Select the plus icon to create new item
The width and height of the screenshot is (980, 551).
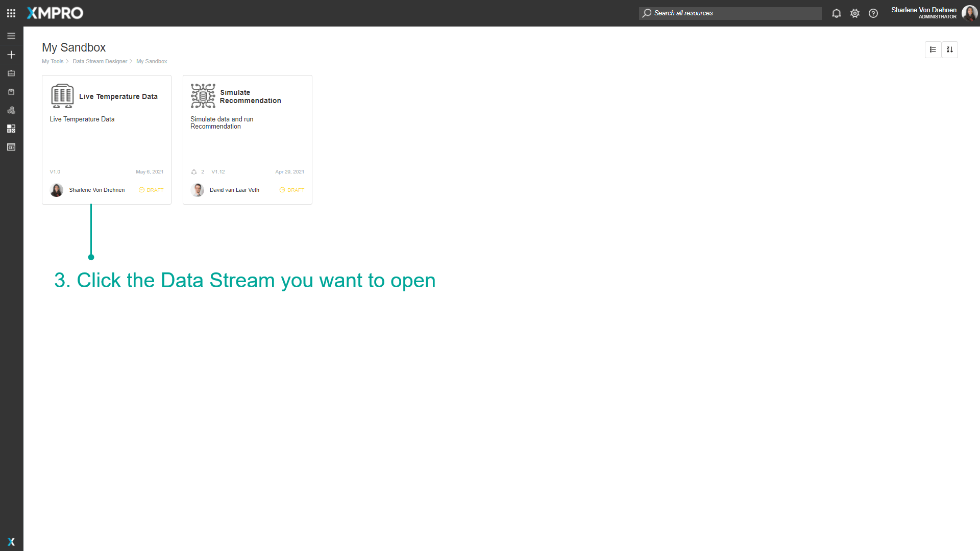pos(11,55)
